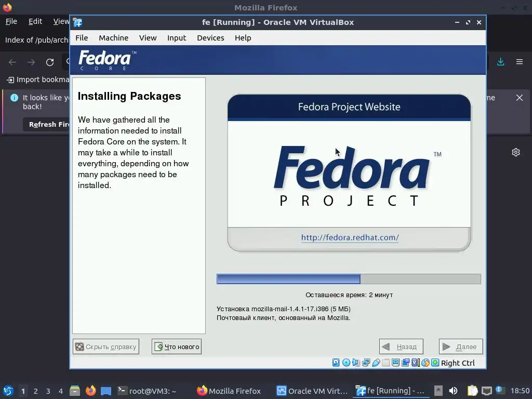Click the gear icon on Firefox page

pyautogui.click(x=516, y=152)
